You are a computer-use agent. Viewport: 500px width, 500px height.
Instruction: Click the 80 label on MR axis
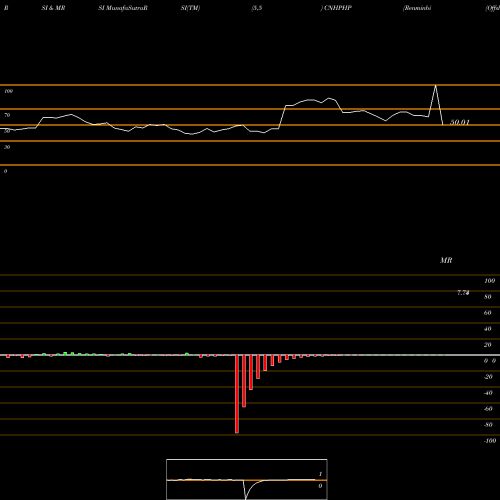[488, 297]
